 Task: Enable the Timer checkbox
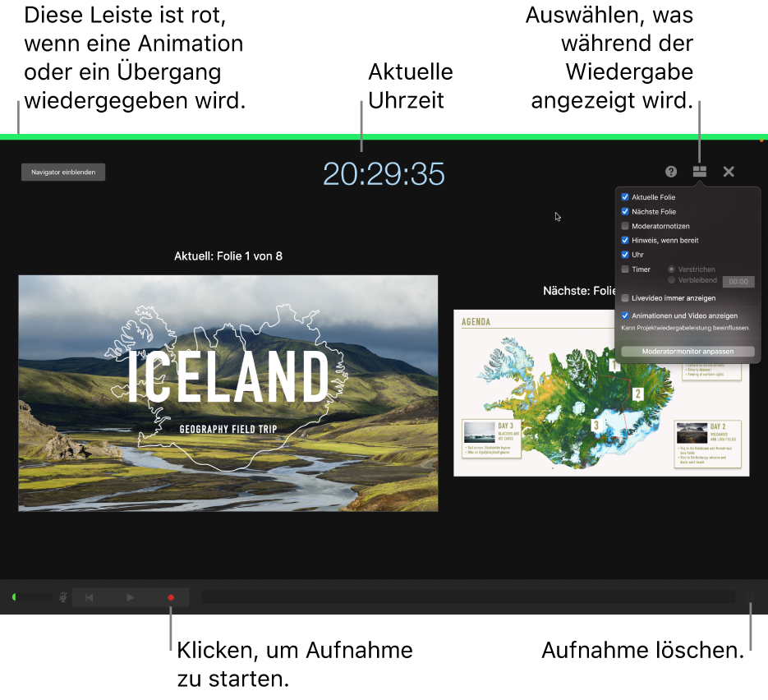(625, 269)
